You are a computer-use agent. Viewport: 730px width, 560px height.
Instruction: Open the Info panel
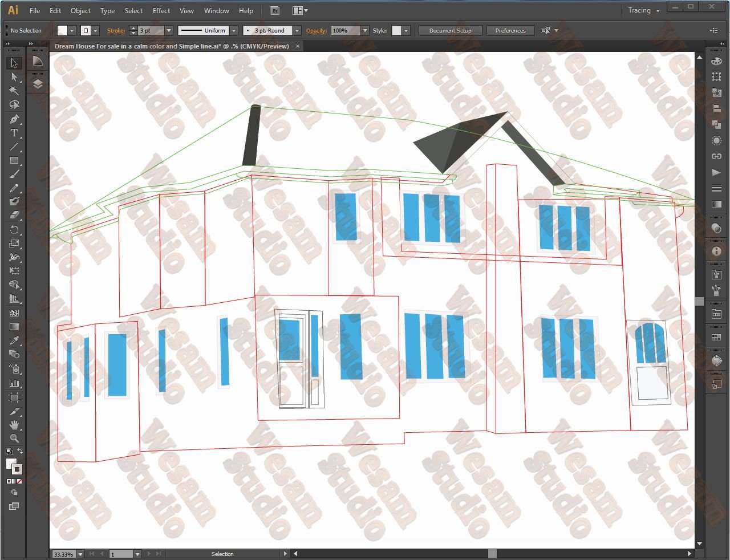tap(716, 251)
